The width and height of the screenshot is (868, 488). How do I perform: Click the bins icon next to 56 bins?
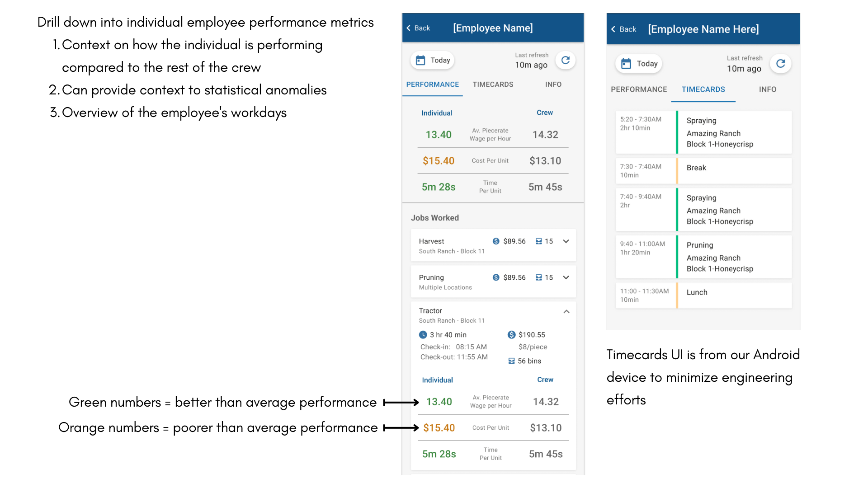pos(511,361)
